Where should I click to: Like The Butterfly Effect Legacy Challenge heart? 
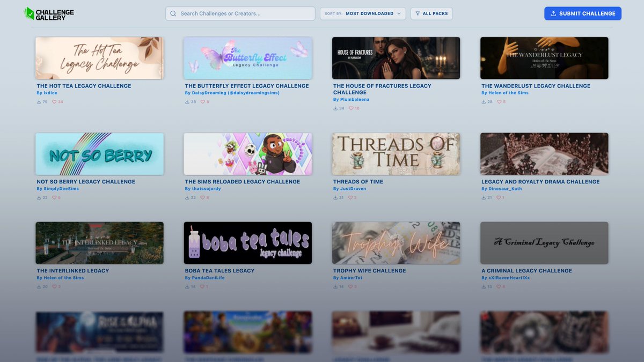click(x=202, y=102)
